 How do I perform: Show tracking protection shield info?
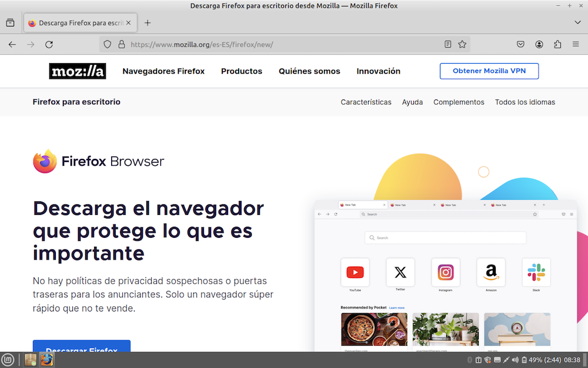pyautogui.click(x=107, y=44)
